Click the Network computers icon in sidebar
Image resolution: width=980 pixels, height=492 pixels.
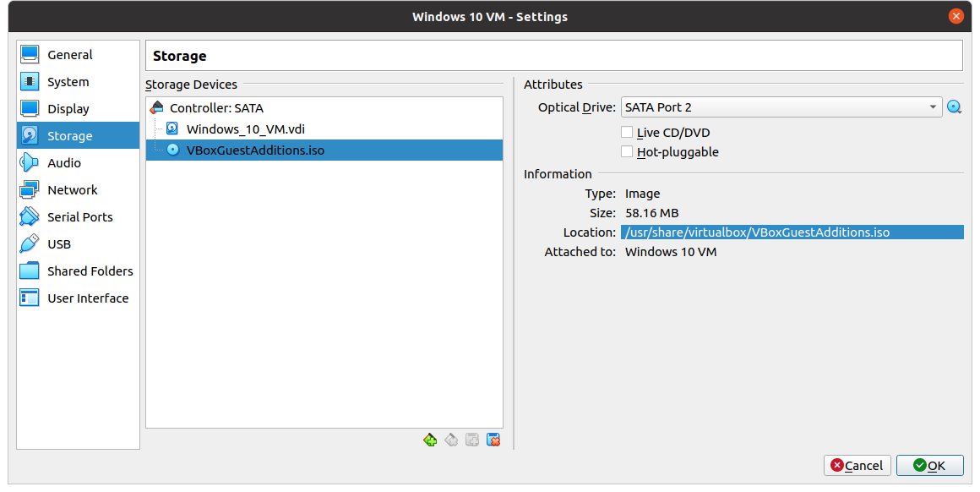point(30,190)
